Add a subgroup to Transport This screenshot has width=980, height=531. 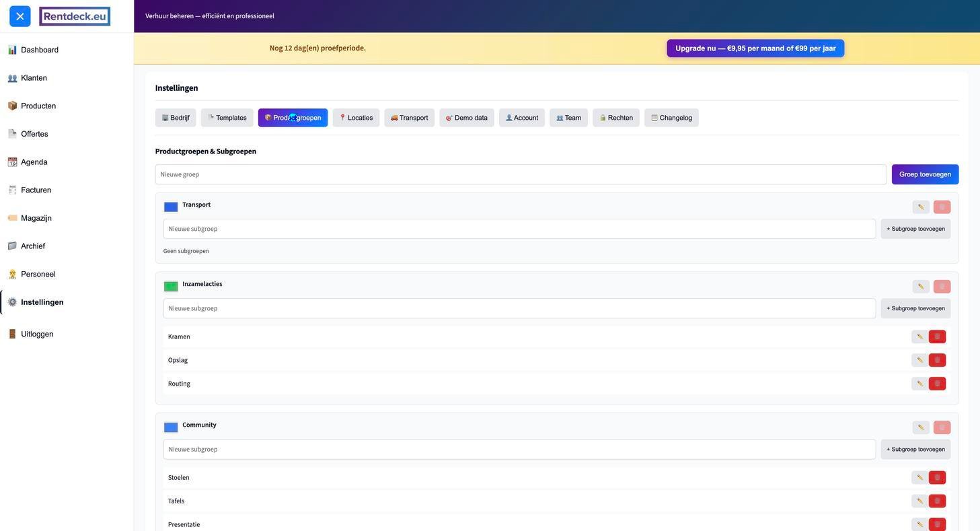click(x=915, y=229)
